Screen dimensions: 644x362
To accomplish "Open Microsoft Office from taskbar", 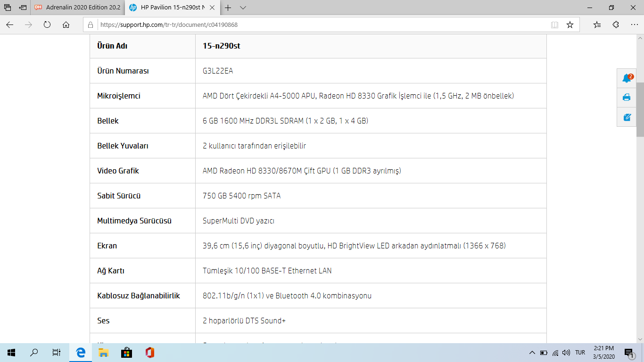I will tap(149, 352).
